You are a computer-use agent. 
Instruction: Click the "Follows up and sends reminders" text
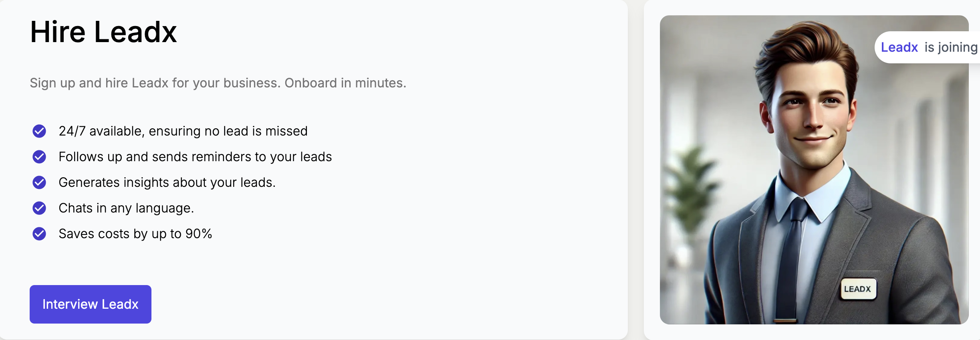tap(195, 157)
